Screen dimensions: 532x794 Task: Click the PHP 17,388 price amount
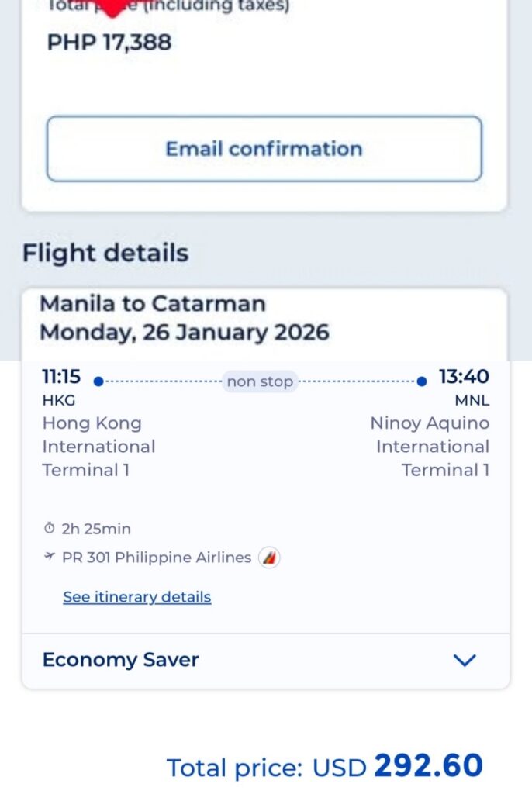click(x=109, y=42)
